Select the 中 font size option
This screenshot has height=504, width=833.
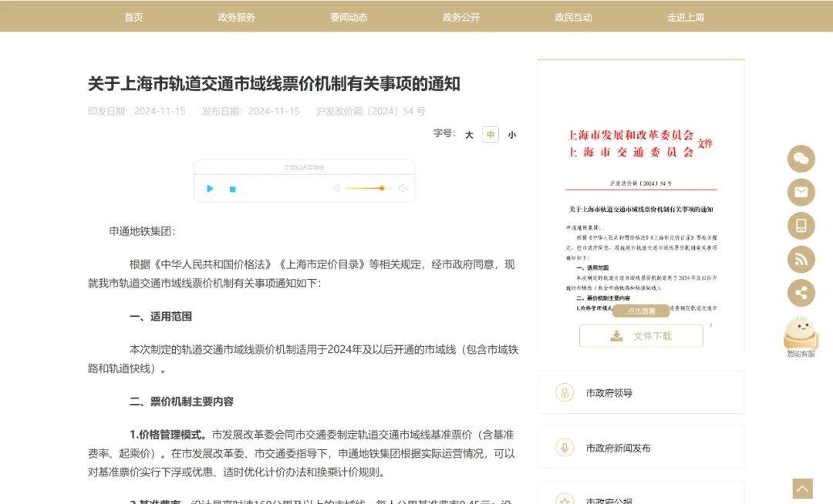coord(489,134)
